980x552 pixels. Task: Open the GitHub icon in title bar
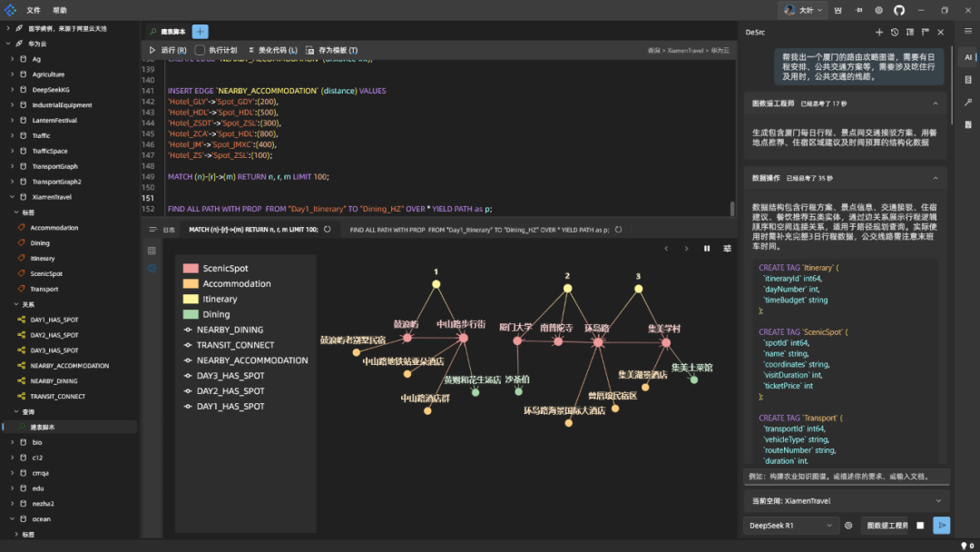(898, 10)
